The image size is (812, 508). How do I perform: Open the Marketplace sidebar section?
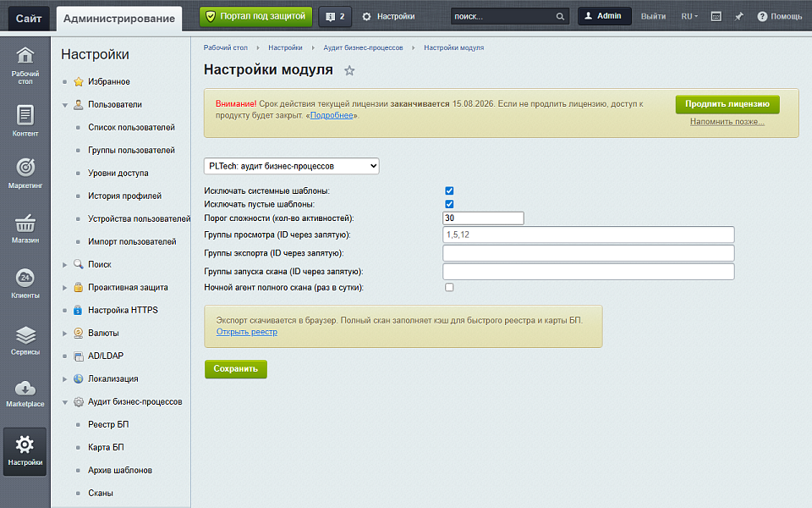(x=25, y=394)
